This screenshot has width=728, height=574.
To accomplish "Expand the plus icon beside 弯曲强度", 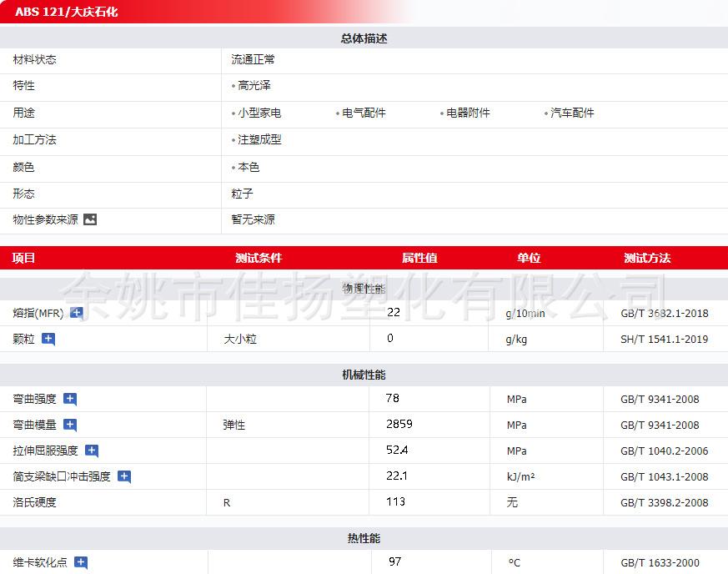I will 70,399.
